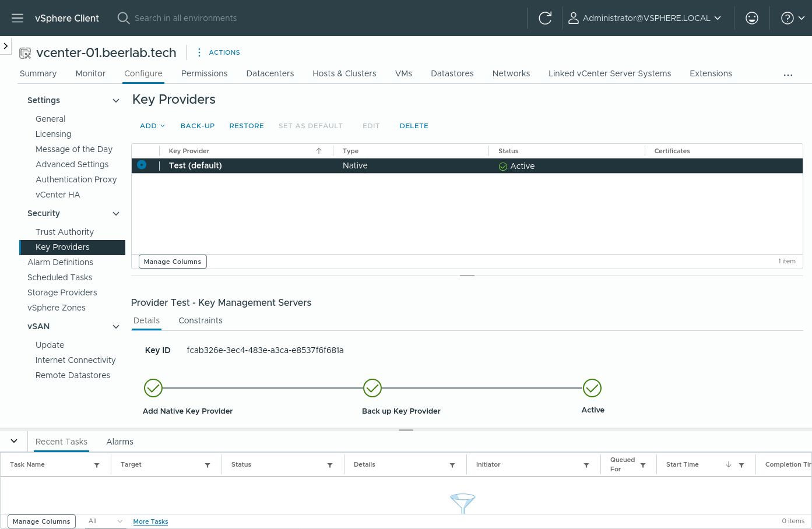
Task: Click the RESTORE button
Action: point(247,126)
